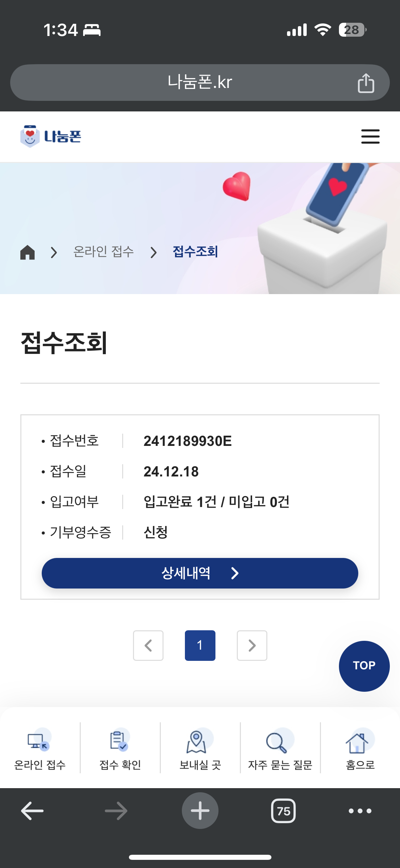This screenshot has width=400, height=868.
Task: Select page 1 in pagination
Action: [200, 645]
